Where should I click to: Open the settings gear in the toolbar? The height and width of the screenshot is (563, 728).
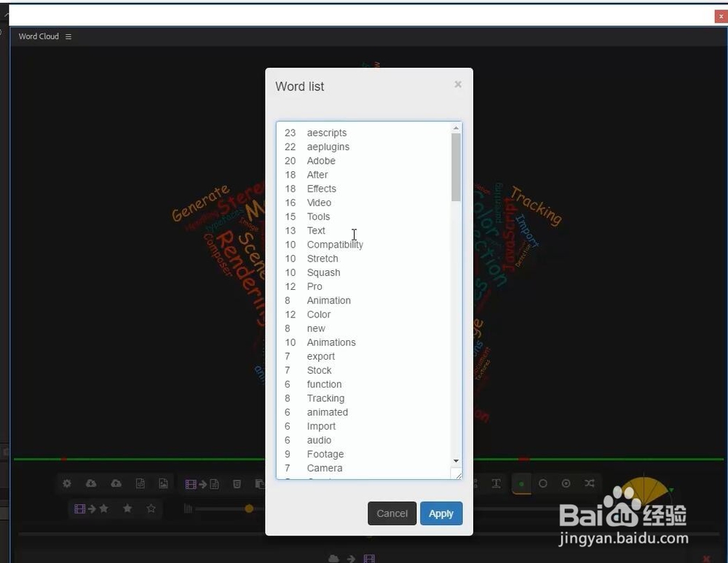pyautogui.click(x=67, y=484)
